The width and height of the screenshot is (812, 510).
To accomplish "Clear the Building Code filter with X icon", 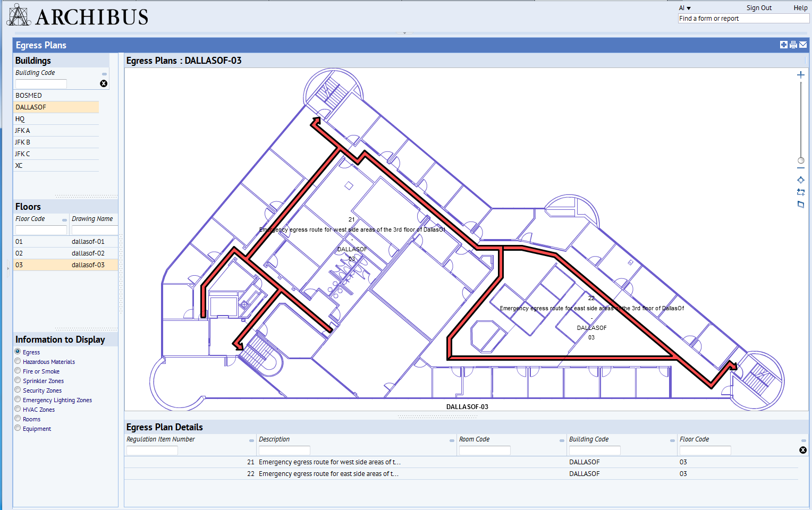I will coord(104,83).
